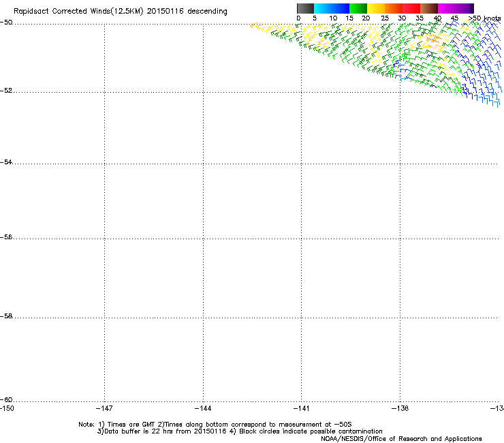Click latitude axis label '-52'
This screenshot has height=443, width=504.
[x=6, y=91]
